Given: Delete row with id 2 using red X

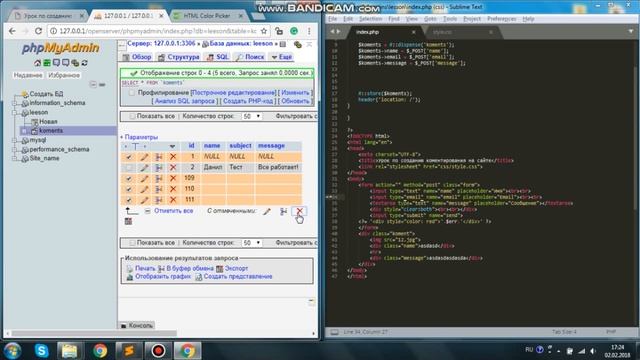Looking at the screenshot, I should [x=173, y=167].
